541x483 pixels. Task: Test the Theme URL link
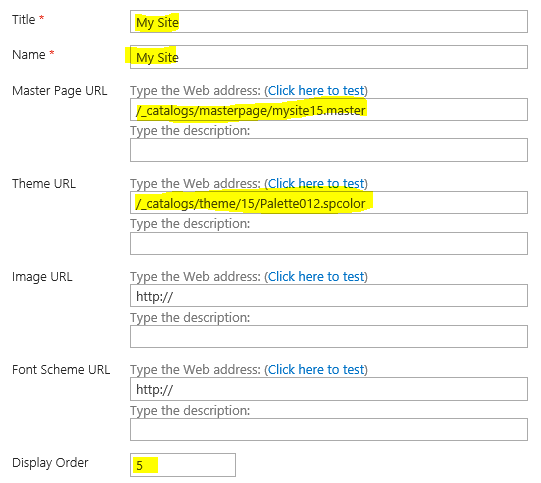[316, 184]
